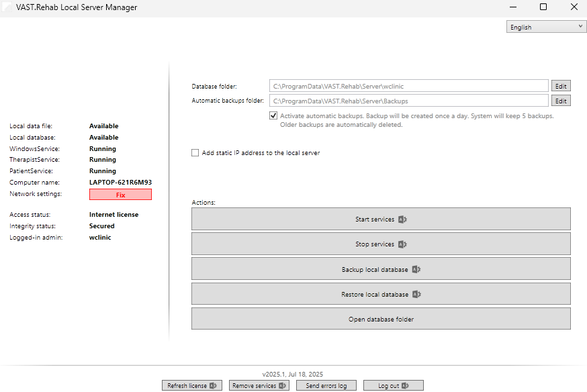Click the TherapistService Running status
Screen dimensions: 587x392
pos(103,159)
